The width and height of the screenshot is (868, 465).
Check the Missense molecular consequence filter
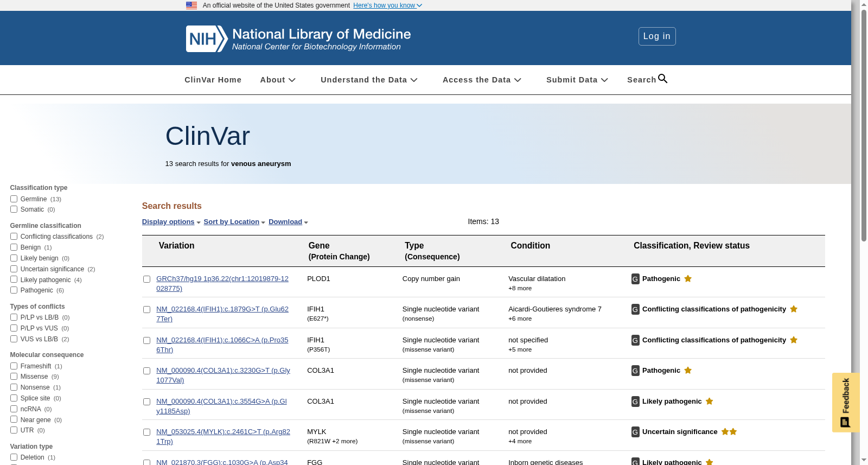pos(14,377)
